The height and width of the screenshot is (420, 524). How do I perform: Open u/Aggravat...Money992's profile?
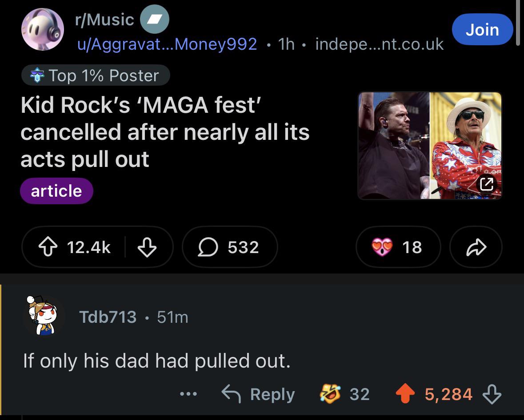[166, 44]
